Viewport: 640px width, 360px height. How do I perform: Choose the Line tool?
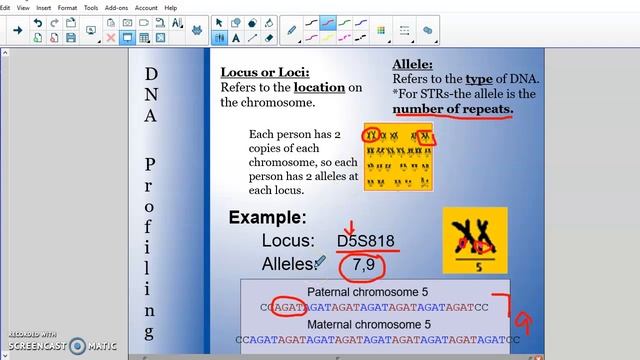252,38
